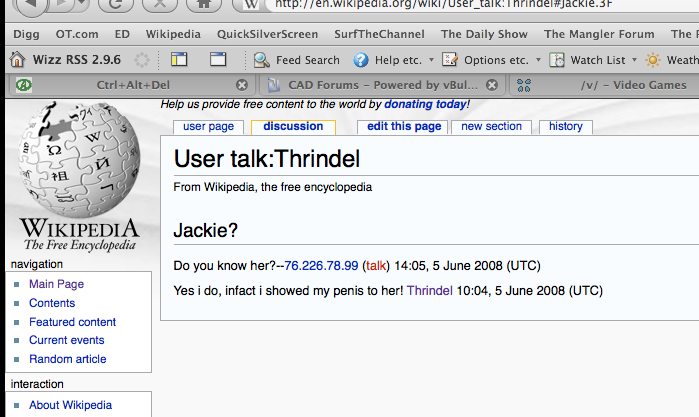This screenshot has width=699, height=417.
Task: Close the CAD Forums tab
Action: tap(492, 85)
